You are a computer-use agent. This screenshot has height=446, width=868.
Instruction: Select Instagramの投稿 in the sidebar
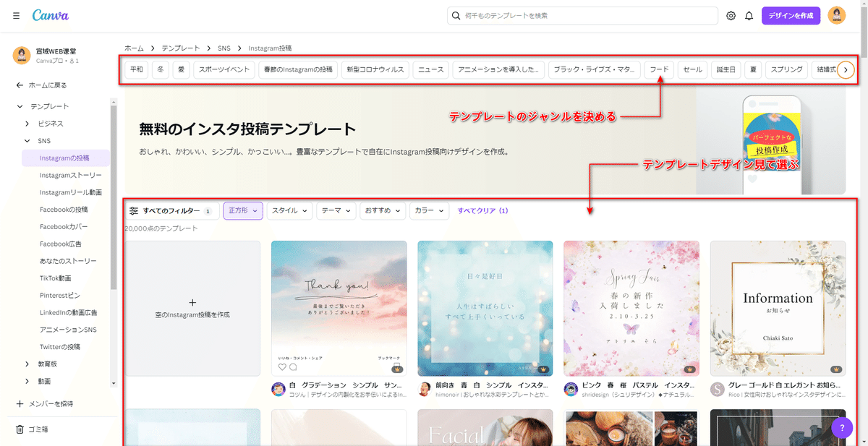point(65,158)
